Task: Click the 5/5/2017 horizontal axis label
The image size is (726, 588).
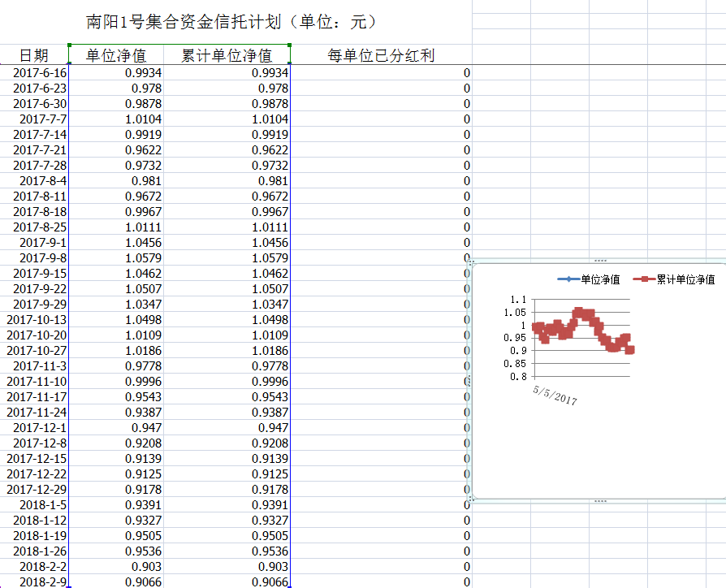Action: point(555,395)
